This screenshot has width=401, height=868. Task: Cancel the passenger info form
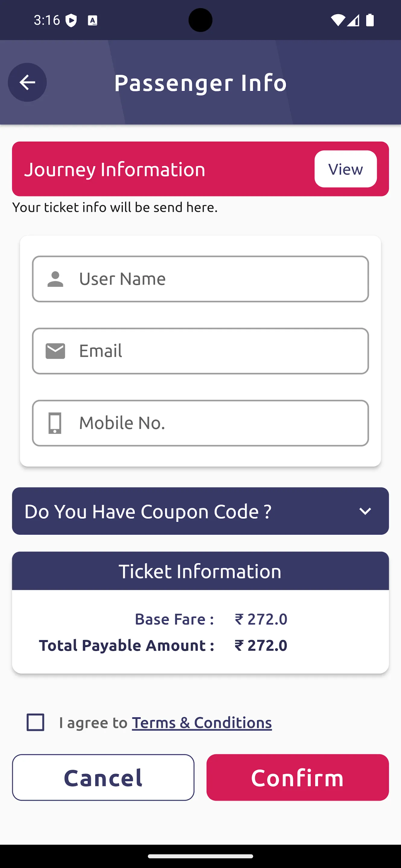(x=103, y=777)
